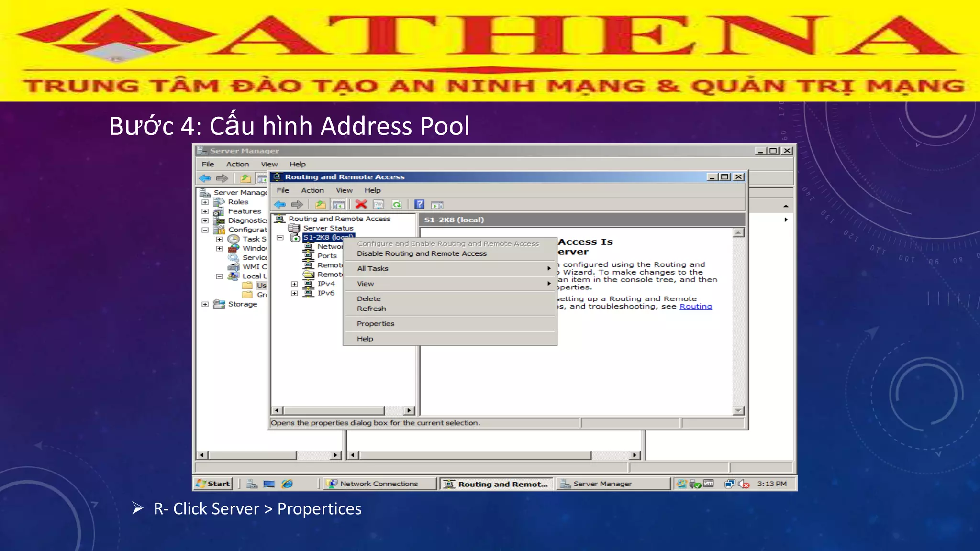
Task: Select the Storage item in Server Manager tree
Action: coord(243,304)
